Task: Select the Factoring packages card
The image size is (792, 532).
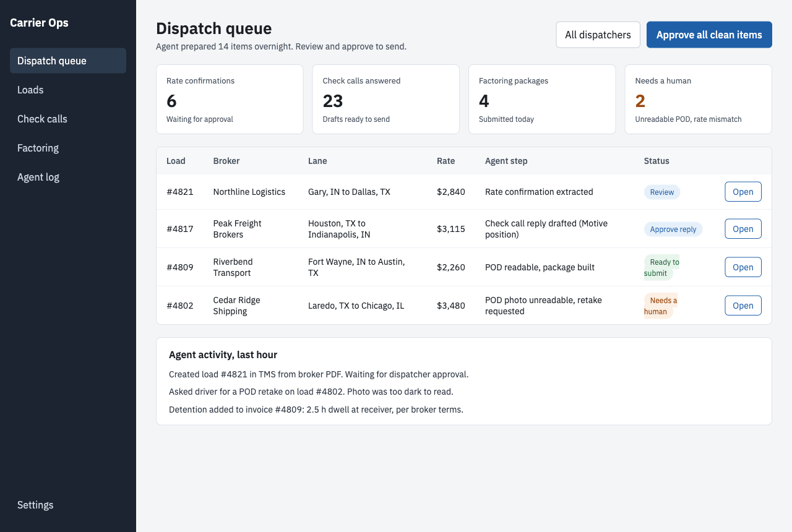Action: [542, 99]
